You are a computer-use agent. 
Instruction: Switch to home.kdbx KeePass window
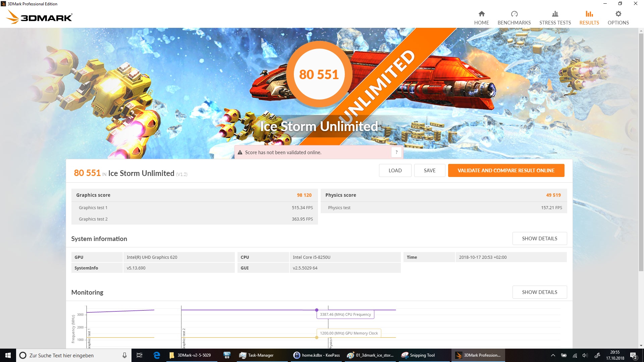[317, 355]
